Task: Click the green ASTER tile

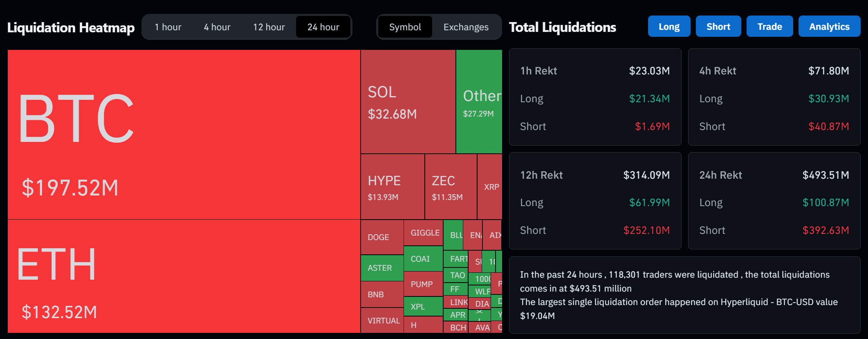Action: pos(382,268)
